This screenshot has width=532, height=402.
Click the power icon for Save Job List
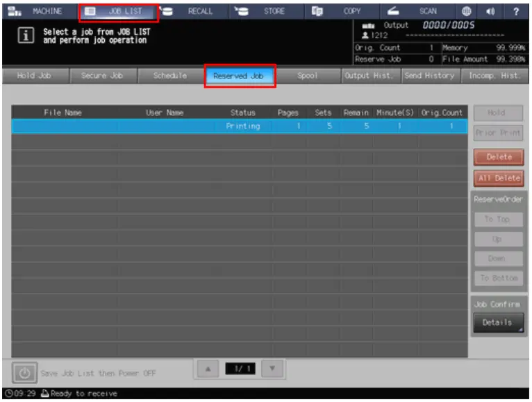pos(24,373)
